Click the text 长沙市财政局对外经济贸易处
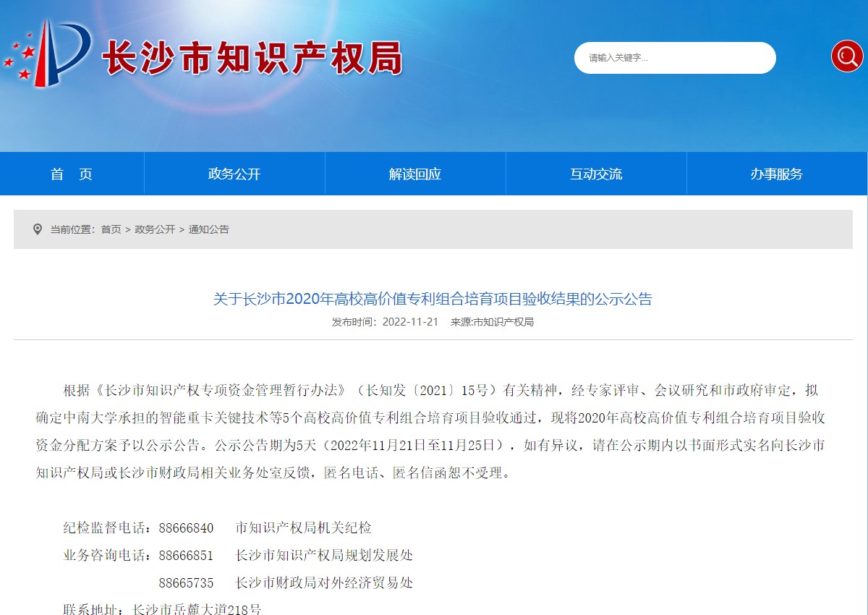 tap(324, 583)
